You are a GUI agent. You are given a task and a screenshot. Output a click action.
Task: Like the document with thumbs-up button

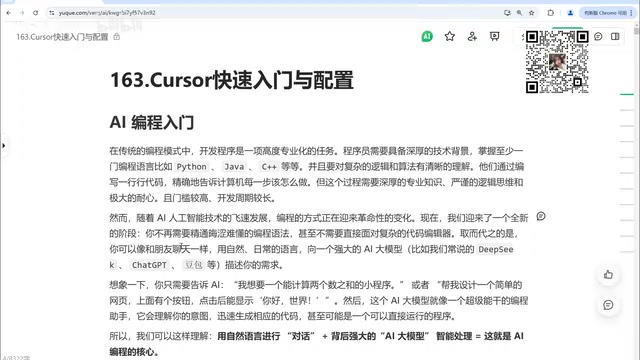(x=608, y=275)
